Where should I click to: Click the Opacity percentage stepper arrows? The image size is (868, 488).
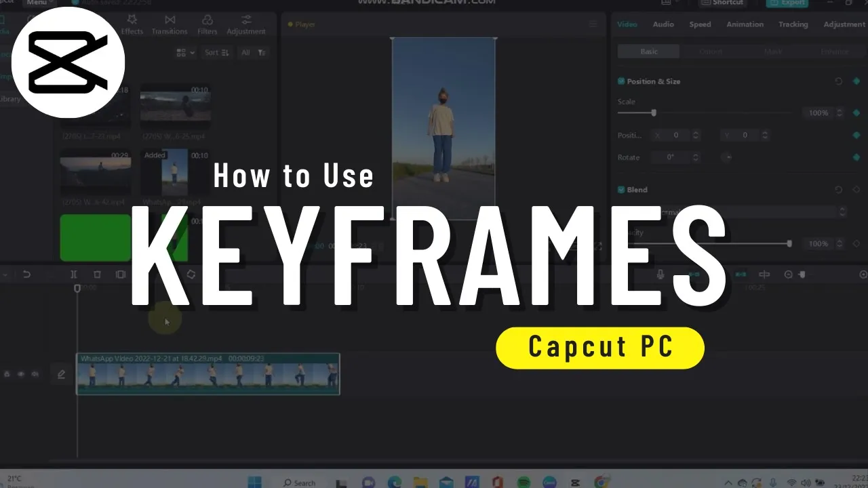coord(840,243)
